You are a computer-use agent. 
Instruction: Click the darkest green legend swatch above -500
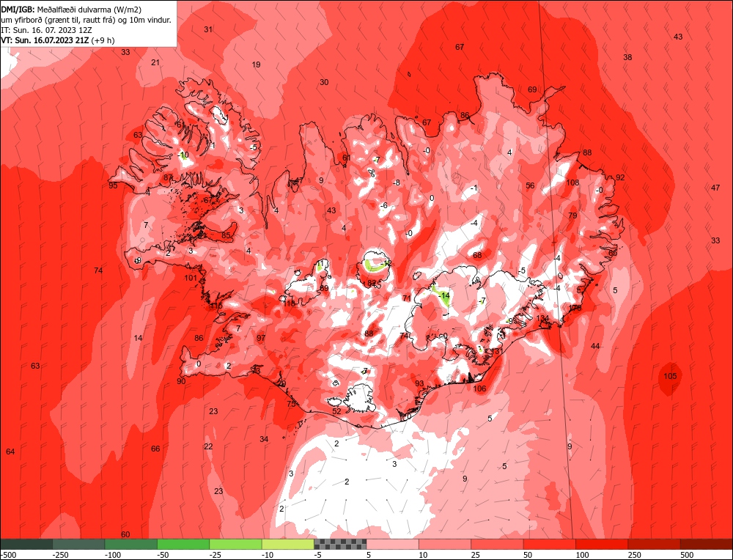coord(26,544)
